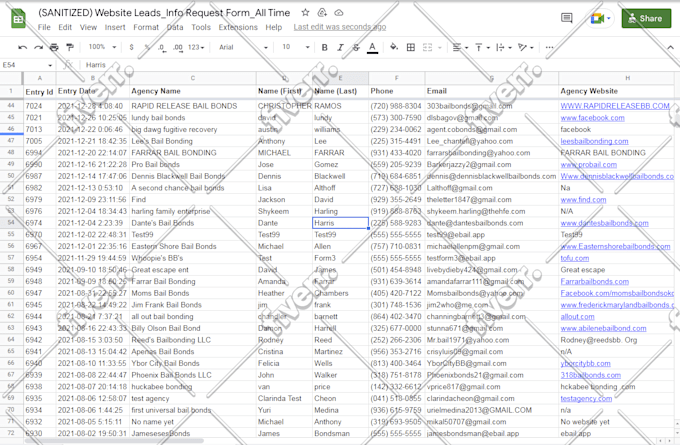Open horizontal align dropdown

(x=460, y=47)
